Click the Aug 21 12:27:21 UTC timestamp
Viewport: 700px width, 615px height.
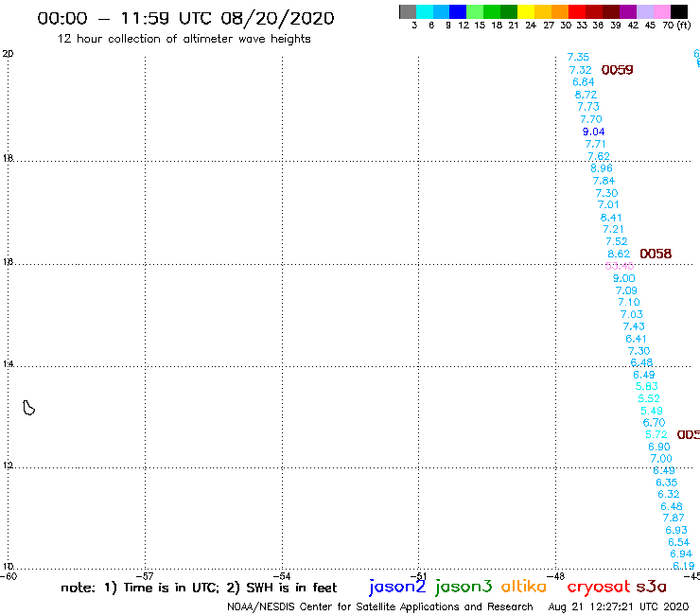[x=619, y=607]
